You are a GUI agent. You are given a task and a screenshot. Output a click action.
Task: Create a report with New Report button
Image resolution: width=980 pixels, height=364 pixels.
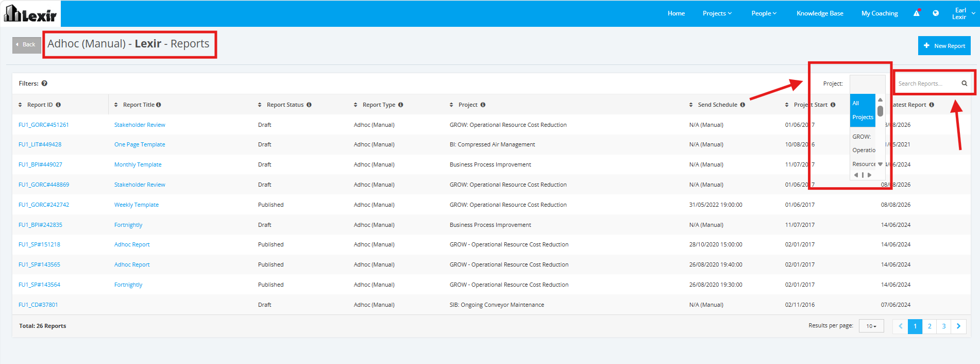pyautogui.click(x=944, y=45)
